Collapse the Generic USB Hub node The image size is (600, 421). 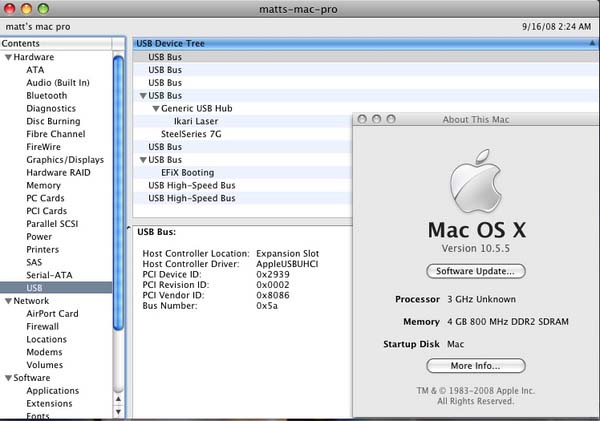155,108
